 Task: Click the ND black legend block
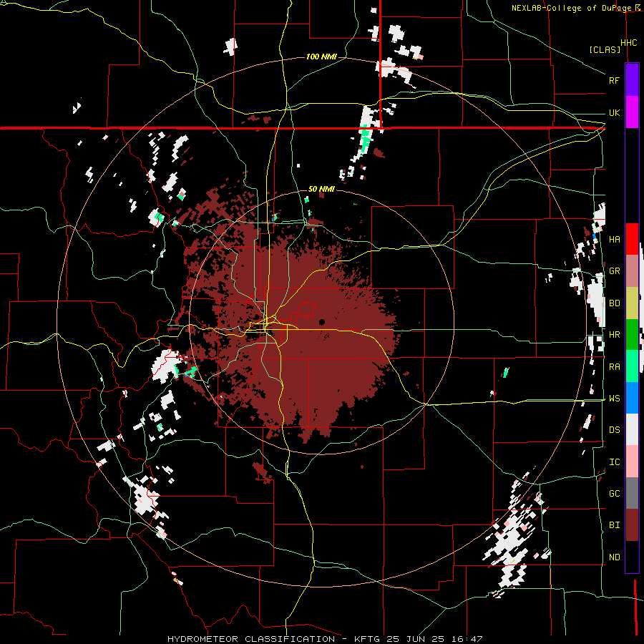(x=632, y=557)
